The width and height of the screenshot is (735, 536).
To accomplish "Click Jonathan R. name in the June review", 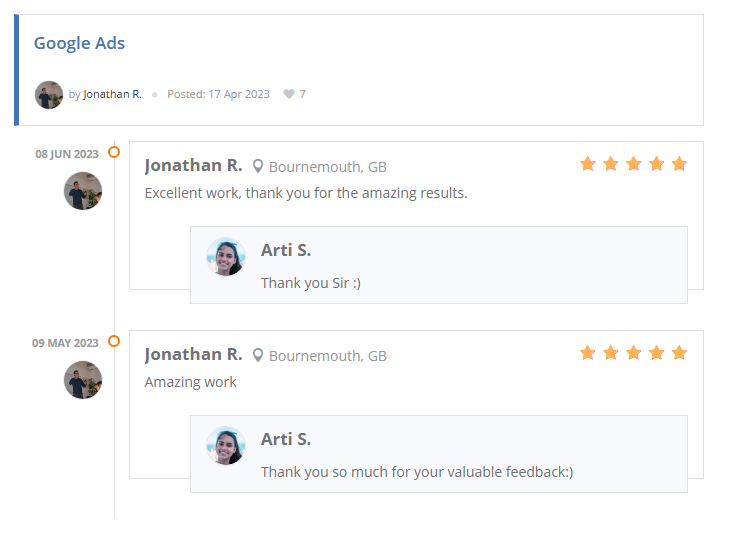I will (x=193, y=165).
